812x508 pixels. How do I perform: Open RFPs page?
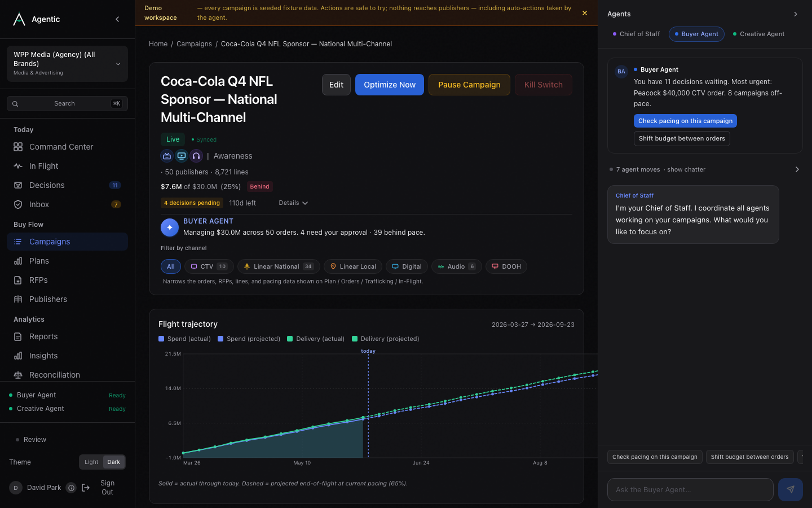tap(67, 280)
